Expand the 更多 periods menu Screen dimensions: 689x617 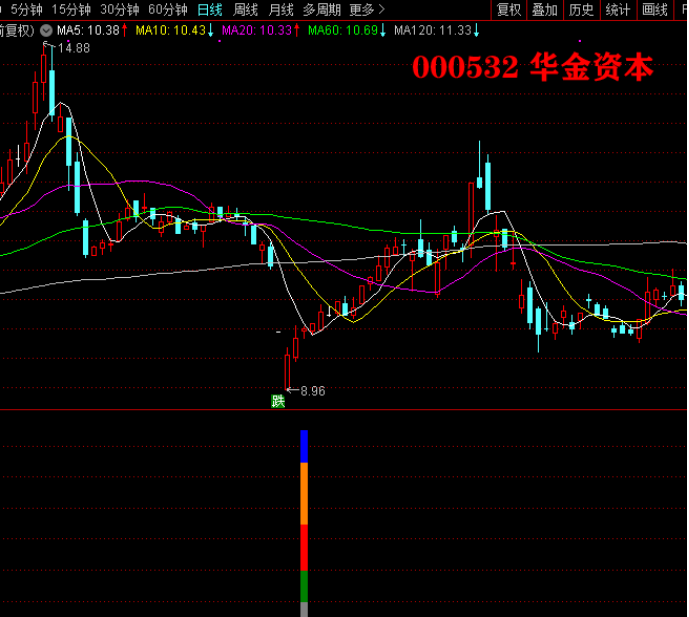click(367, 9)
